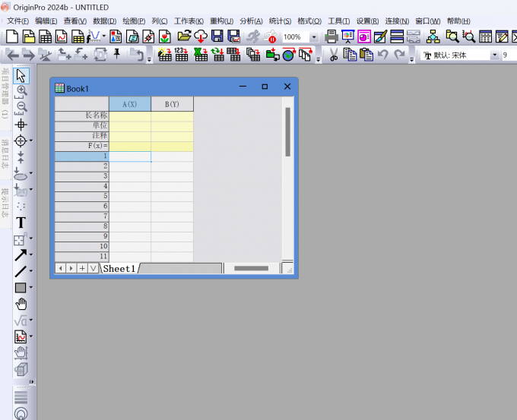The width and height of the screenshot is (517, 420).
Task: Toggle the pushpin icon in toolbar
Action: tap(117, 54)
